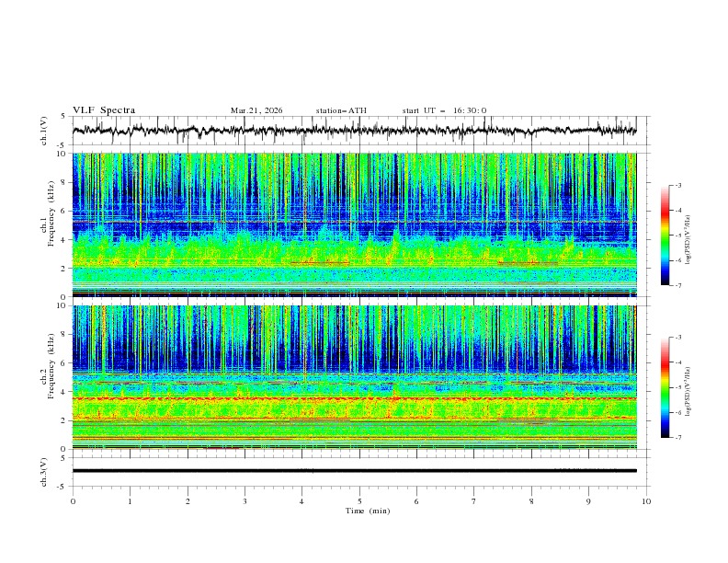Click the "6" minute tick label

point(416,501)
